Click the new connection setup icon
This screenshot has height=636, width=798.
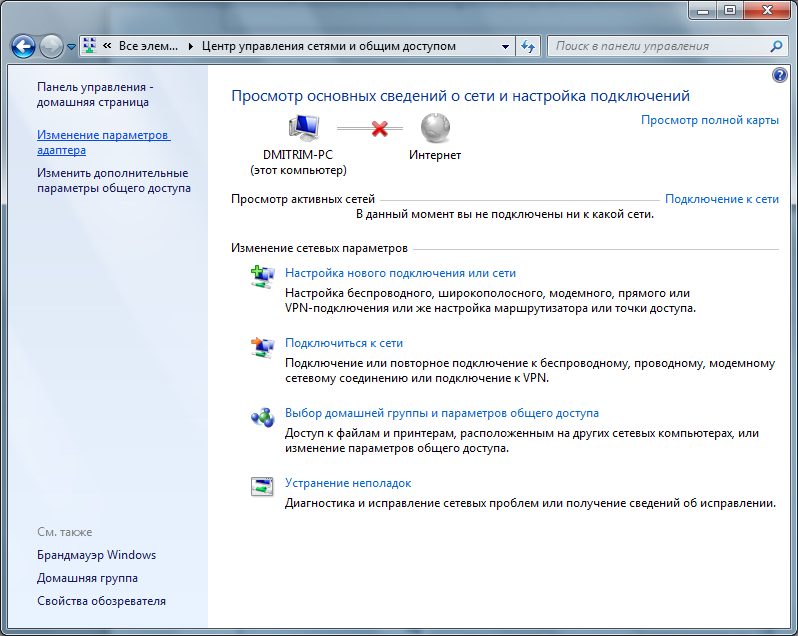[263, 277]
